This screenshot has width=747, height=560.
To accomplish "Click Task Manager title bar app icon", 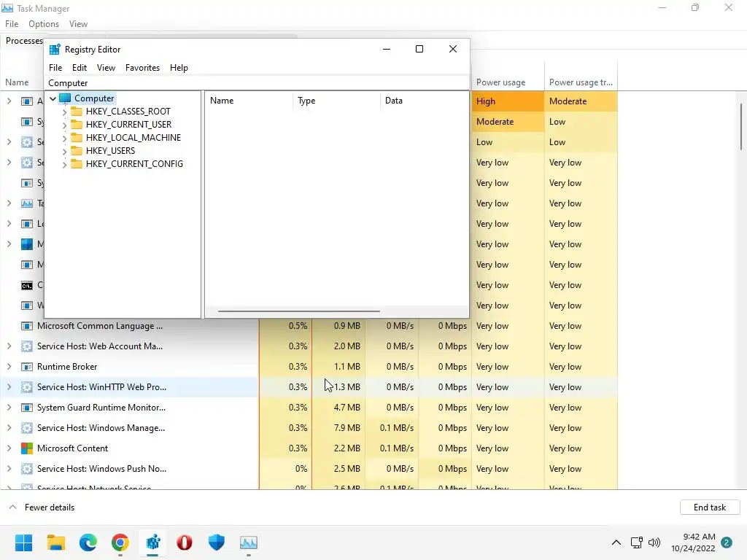I will 7,8.
